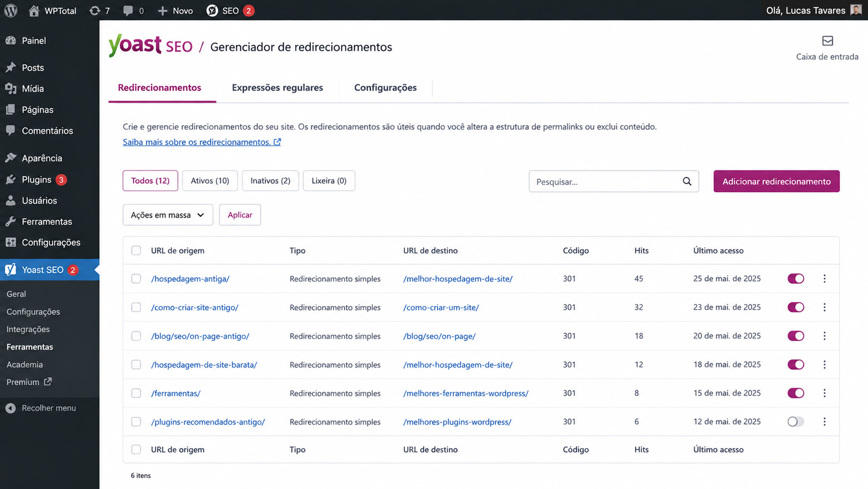This screenshot has height=489, width=868.
Task: Disable the /blog/seo/on-page-antigo/ redirect toggle
Action: point(796,336)
